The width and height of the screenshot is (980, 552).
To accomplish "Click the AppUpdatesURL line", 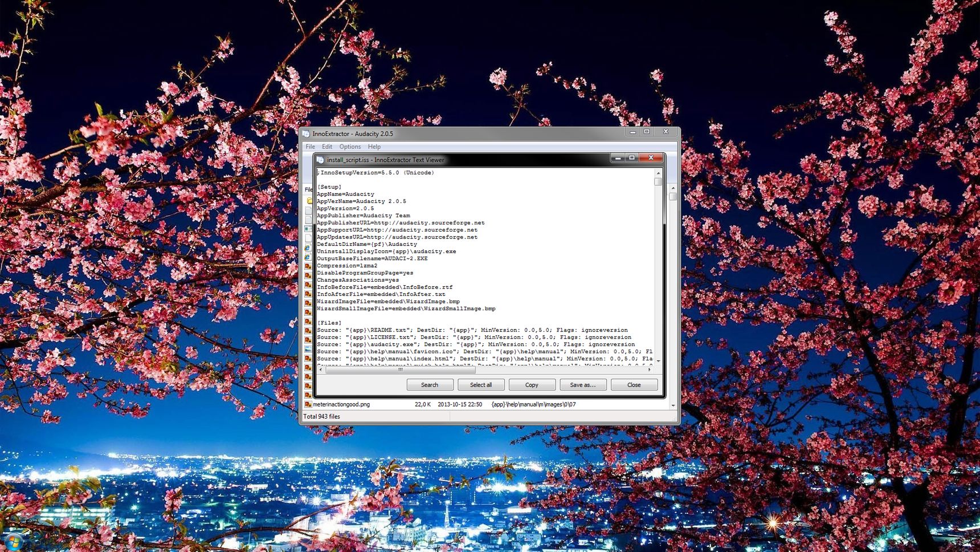I will click(x=397, y=237).
